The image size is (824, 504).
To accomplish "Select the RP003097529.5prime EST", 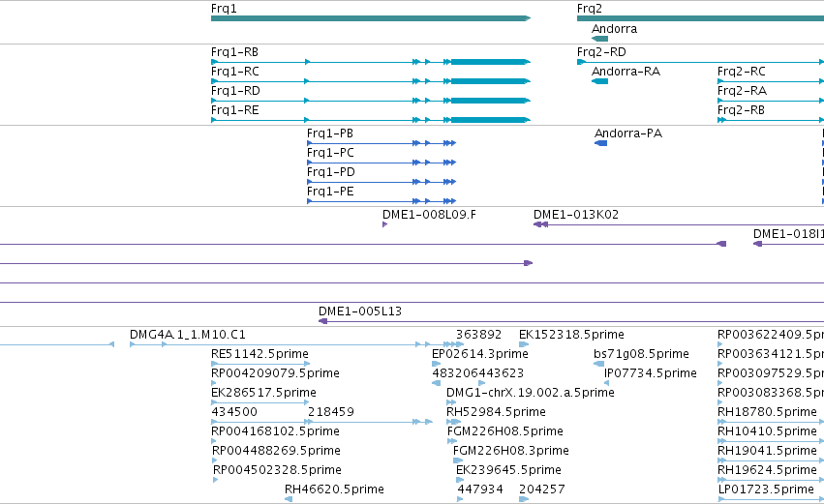I will pos(719,383).
